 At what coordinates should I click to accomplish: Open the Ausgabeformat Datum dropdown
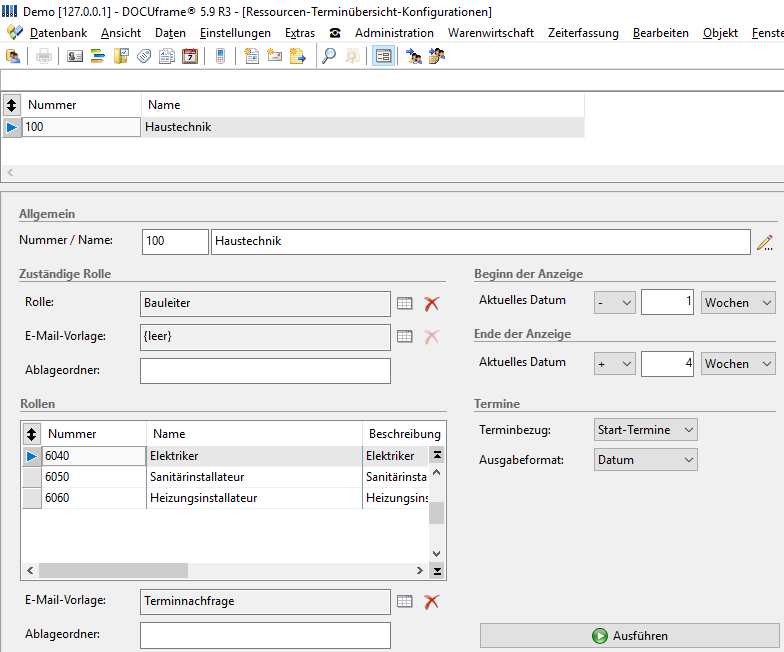646,460
